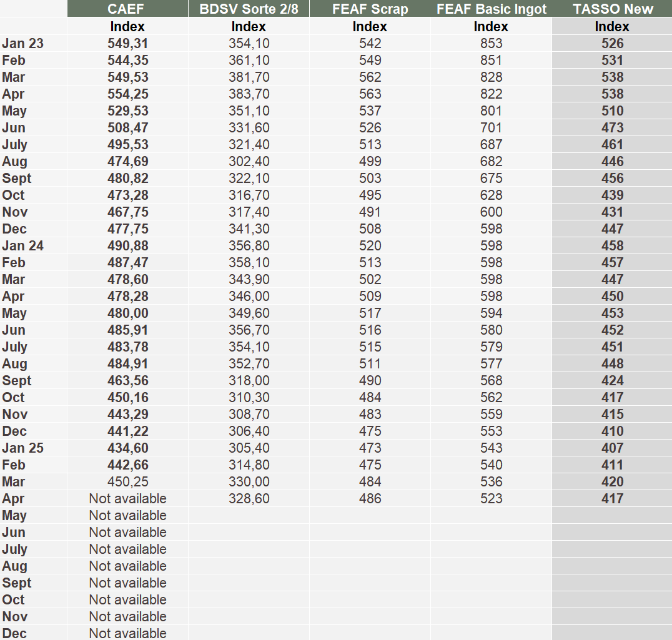Click the last BDSV value 328,60
672x640 pixels.
249,498
